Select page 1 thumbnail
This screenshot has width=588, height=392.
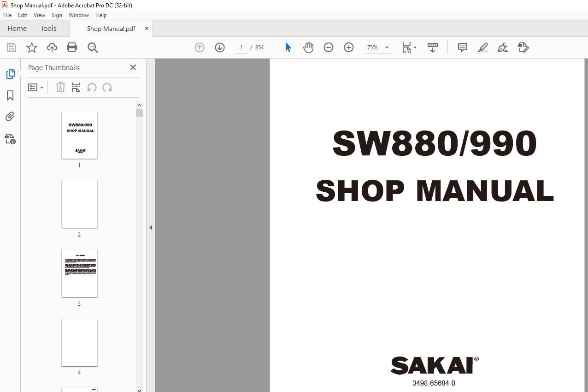pyautogui.click(x=79, y=135)
